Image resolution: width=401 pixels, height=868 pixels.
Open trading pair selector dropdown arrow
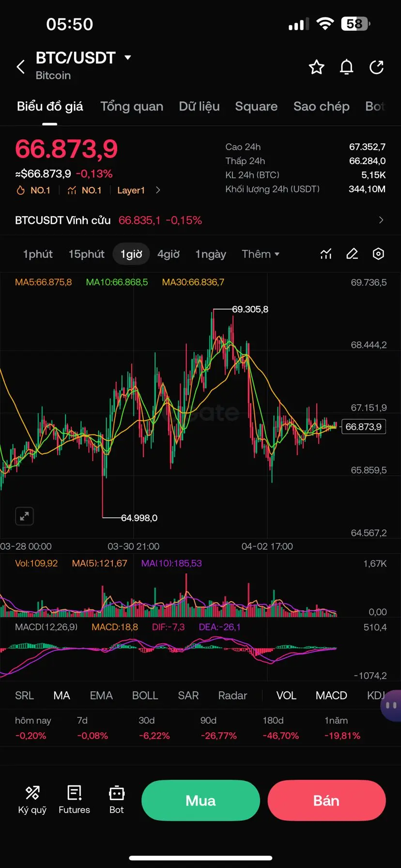click(128, 58)
